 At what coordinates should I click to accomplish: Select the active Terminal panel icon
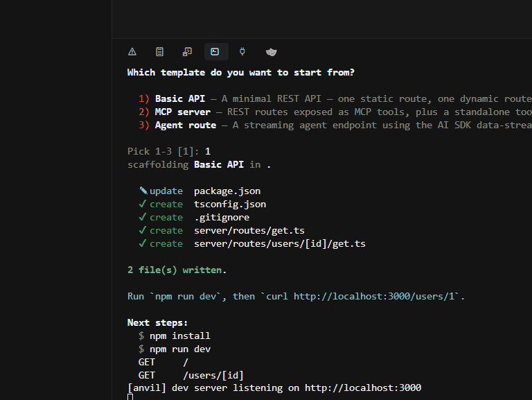pyautogui.click(x=216, y=51)
